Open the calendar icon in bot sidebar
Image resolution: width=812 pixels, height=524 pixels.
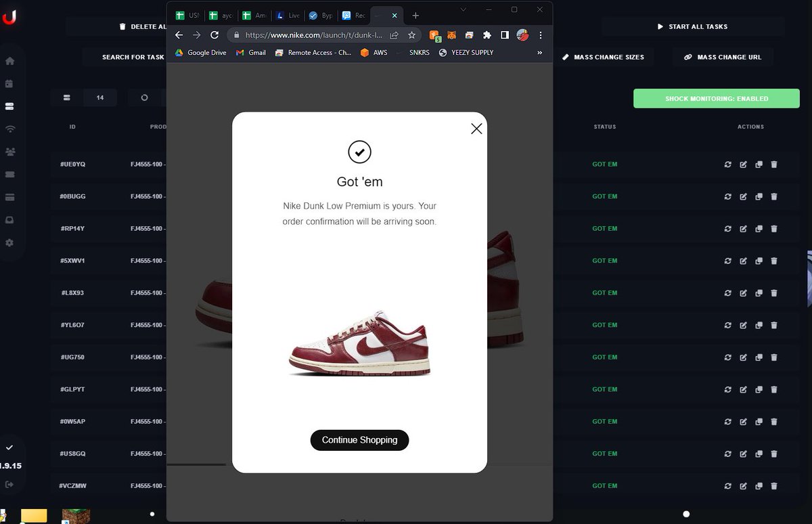9,84
